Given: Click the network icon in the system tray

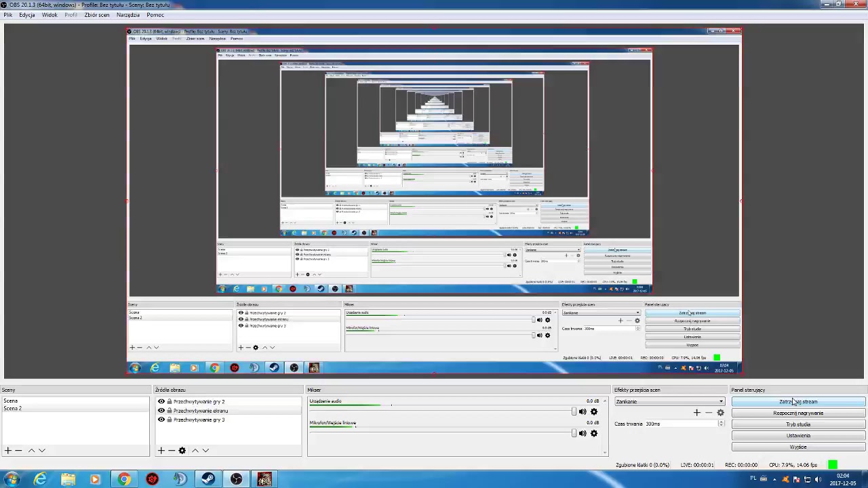Looking at the screenshot, I should pos(807,480).
